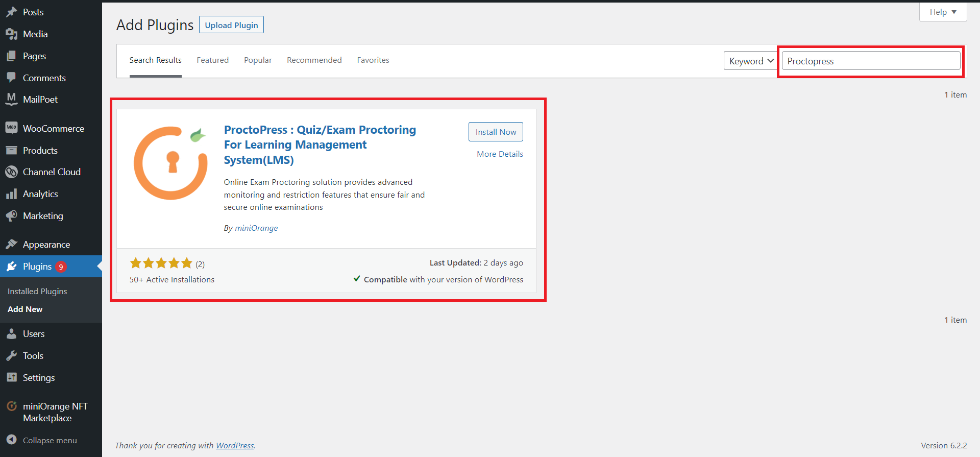Click the WooCommerce icon in sidebar
980x457 pixels.
11,128
